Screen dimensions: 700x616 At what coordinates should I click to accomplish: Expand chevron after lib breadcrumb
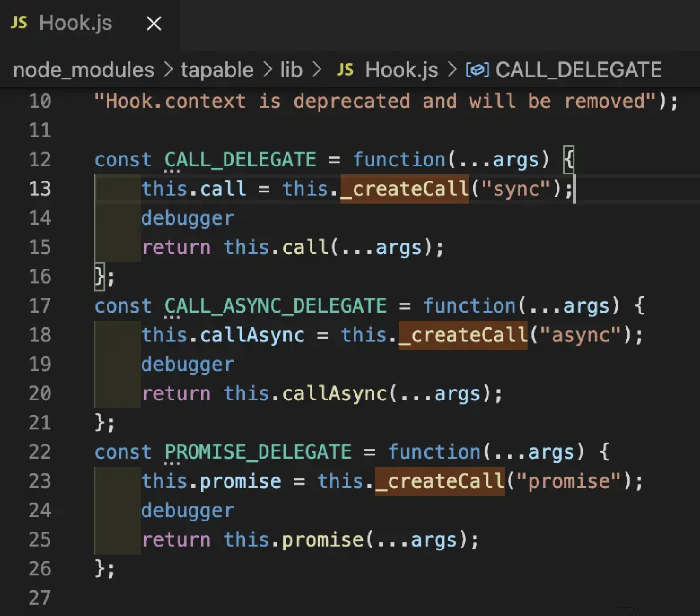point(316,70)
